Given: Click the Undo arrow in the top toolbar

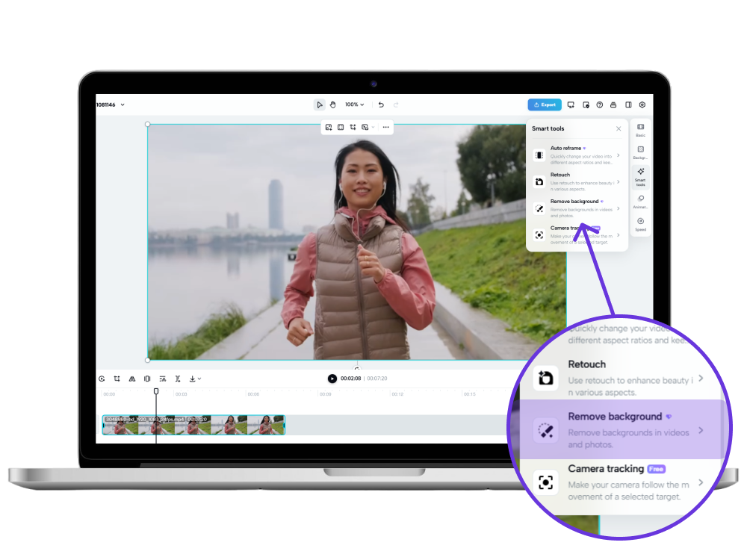Looking at the screenshot, I should [x=381, y=105].
